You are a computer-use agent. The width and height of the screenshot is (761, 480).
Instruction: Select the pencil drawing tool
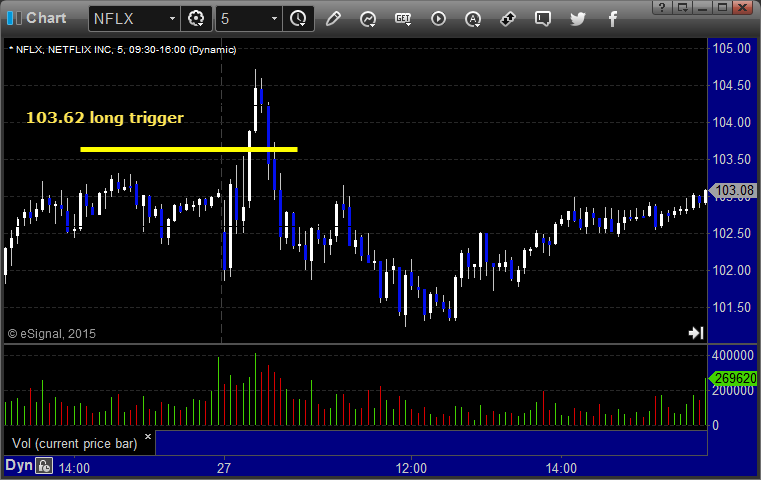(333, 19)
